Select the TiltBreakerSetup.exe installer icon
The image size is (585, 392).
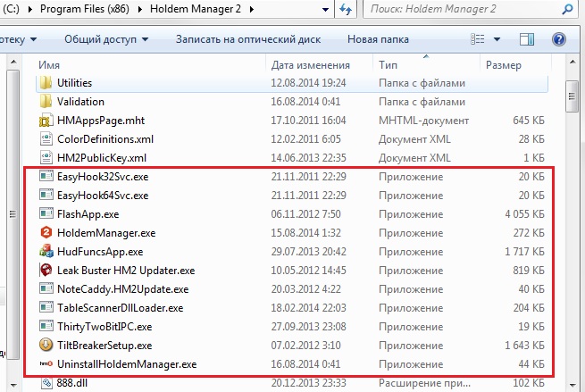pyautogui.click(x=46, y=345)
